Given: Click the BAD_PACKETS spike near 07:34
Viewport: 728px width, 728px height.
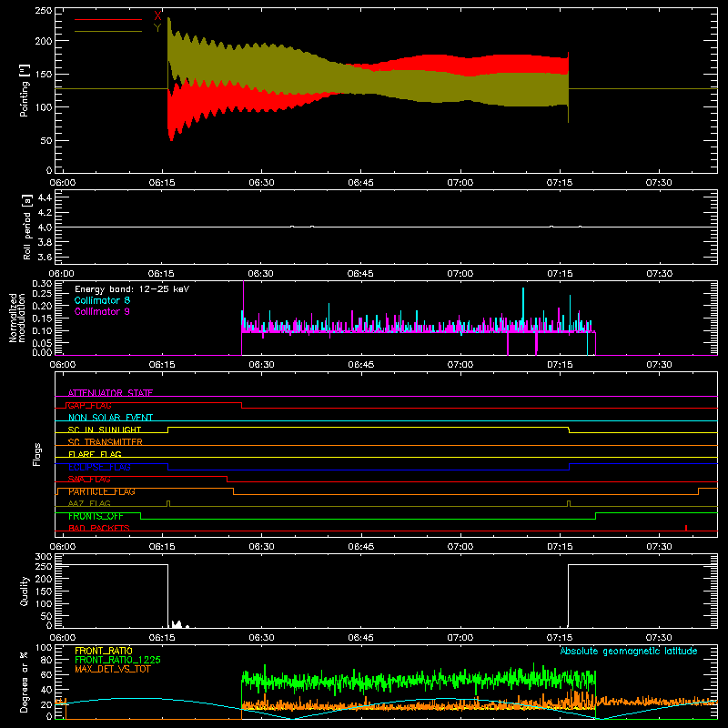Looking at the screenshot, I should 686,528.
